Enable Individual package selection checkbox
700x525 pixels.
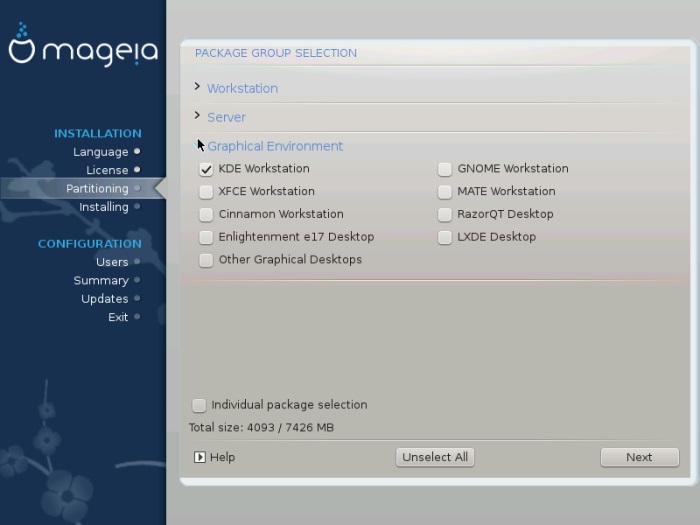coord(199,405)
